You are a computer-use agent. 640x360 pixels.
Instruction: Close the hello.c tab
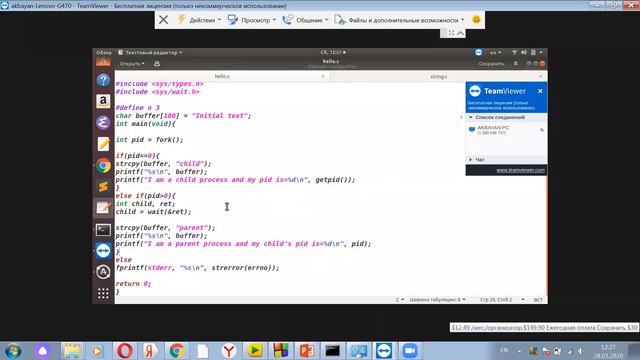323,76
